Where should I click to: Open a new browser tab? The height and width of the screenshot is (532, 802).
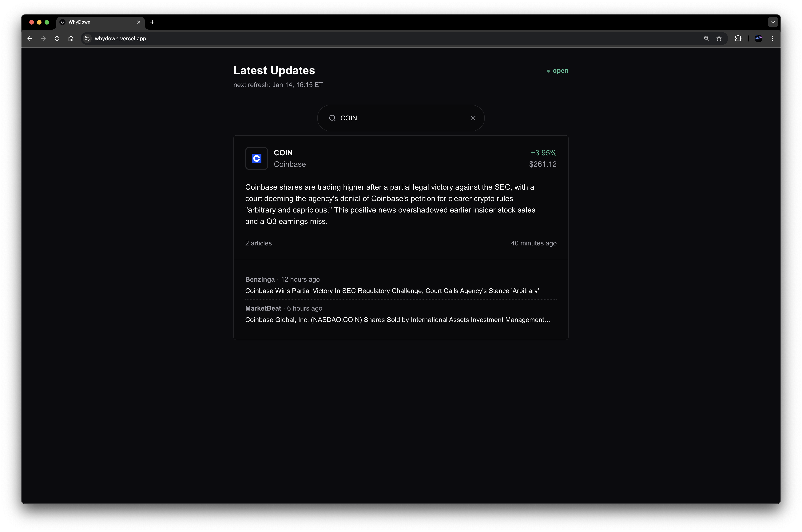152,22
